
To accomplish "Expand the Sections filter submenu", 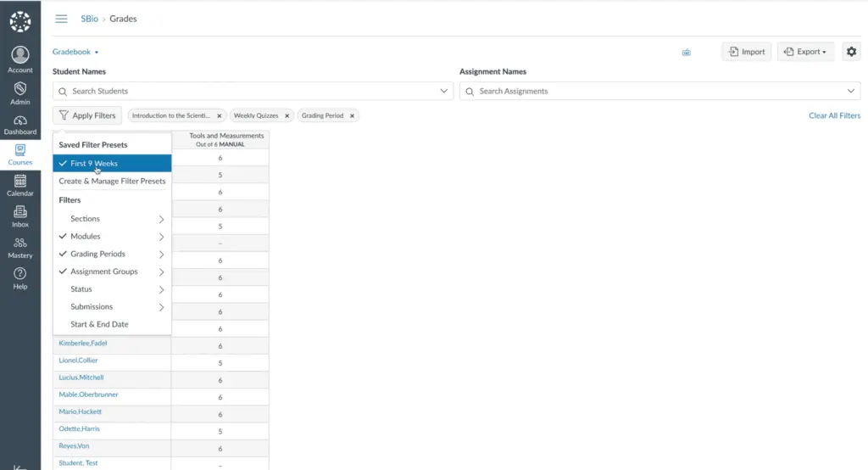I will [112, 219].
